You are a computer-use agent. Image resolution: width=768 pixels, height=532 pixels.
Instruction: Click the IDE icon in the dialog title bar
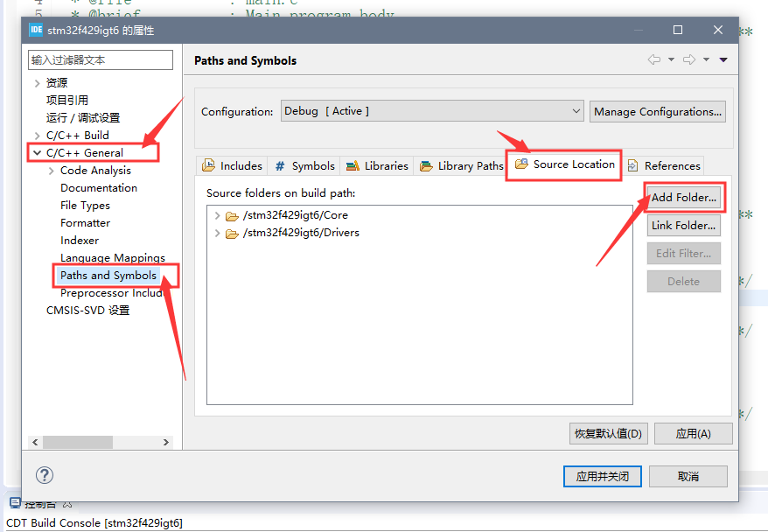[35, 29]
